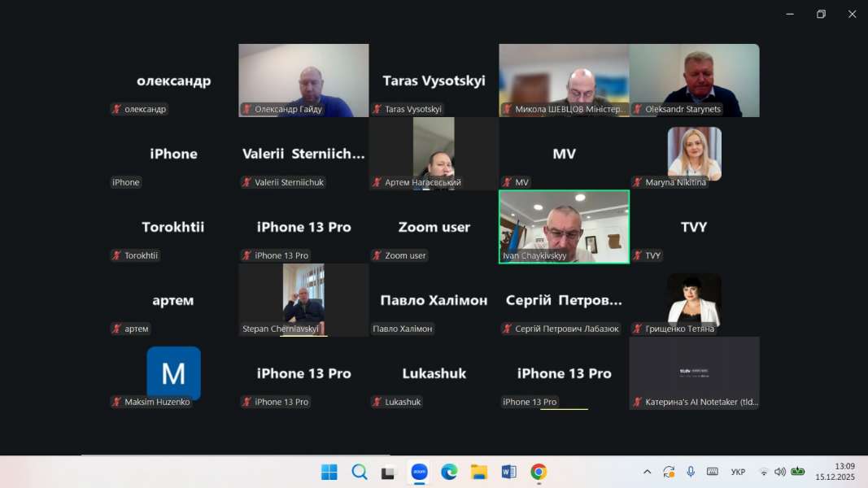Image resolution: width=868 pixels, height=488 pixels.
Task: Expand the hidden system tray icons chevron
Action: click(648, 472)
